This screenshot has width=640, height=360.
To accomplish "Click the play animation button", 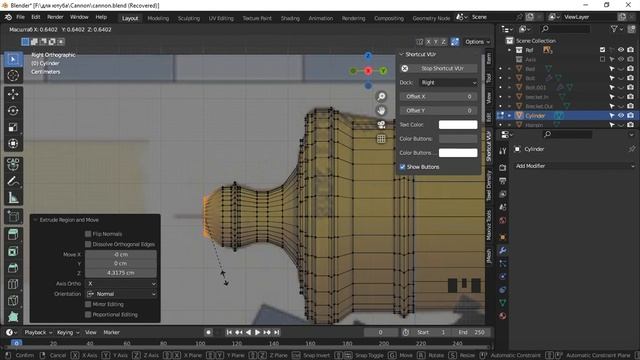I will 258,332.
